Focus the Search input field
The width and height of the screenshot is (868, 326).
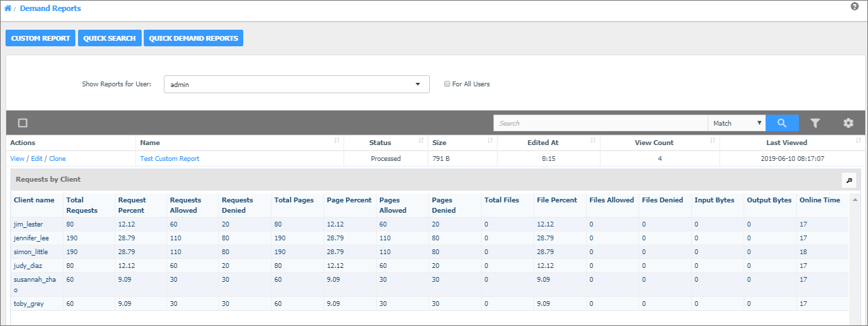(601, 123)
